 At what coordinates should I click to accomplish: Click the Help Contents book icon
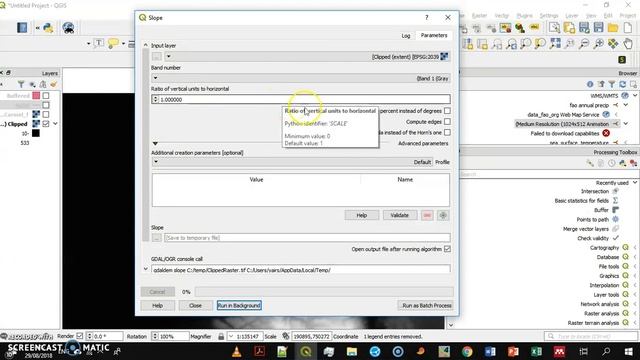click(22, 28)
